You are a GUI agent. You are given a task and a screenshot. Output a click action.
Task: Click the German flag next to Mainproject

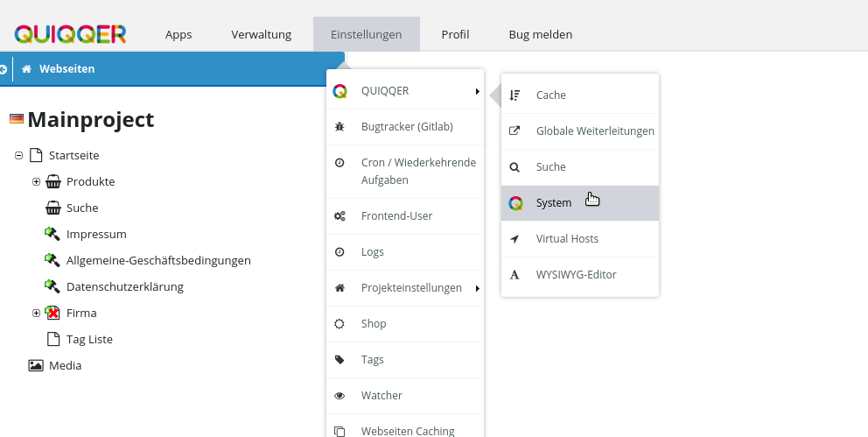click(17, 119)
